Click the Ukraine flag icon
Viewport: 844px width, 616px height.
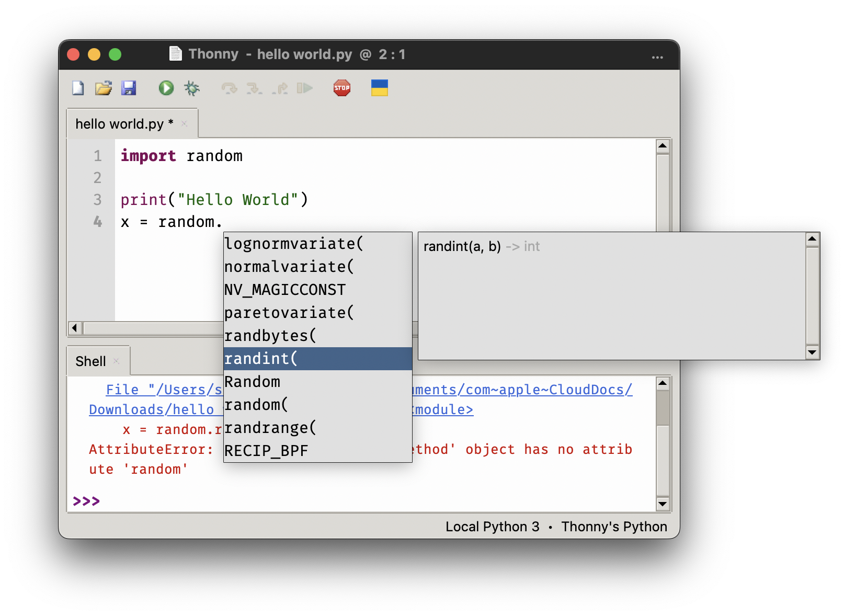(x=379, y=88)
